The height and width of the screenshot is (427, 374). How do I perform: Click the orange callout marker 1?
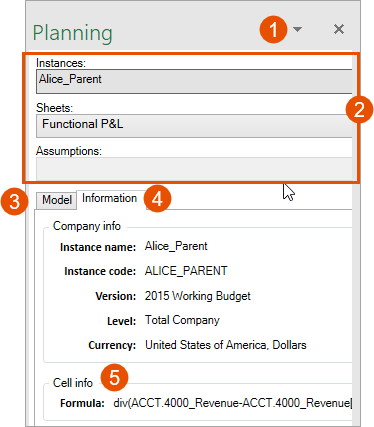pyautogui.click(x=273, y=29)
